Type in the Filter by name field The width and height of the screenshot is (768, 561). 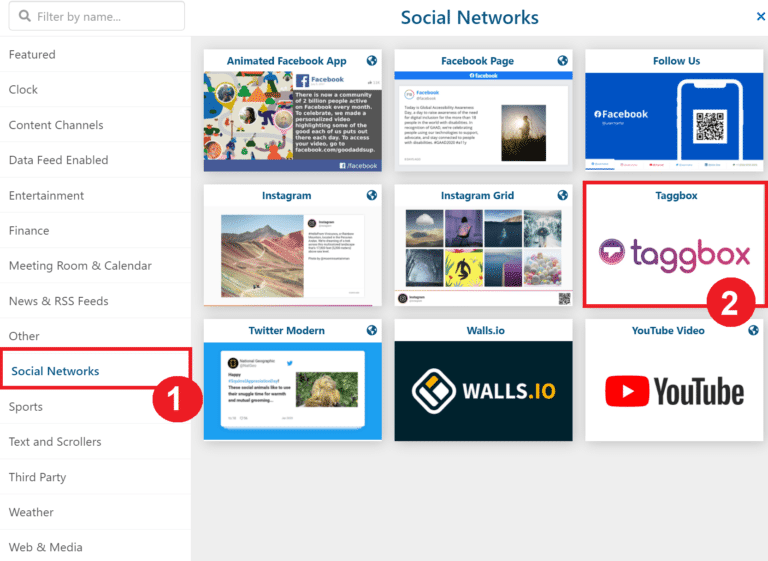[105, 17]
